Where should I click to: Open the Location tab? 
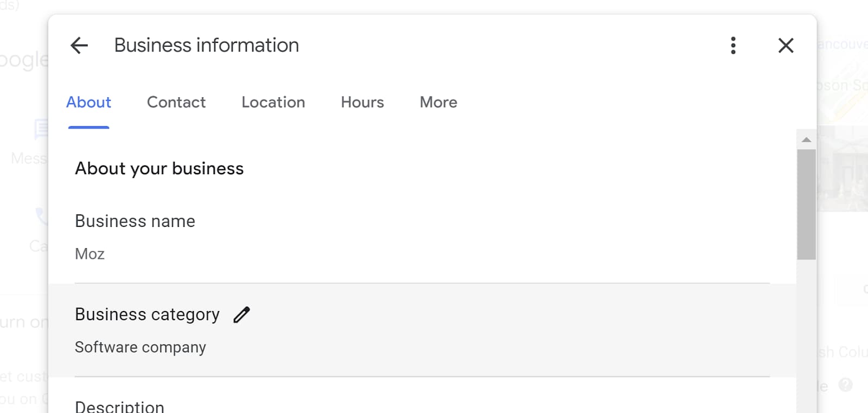[273, 103]
